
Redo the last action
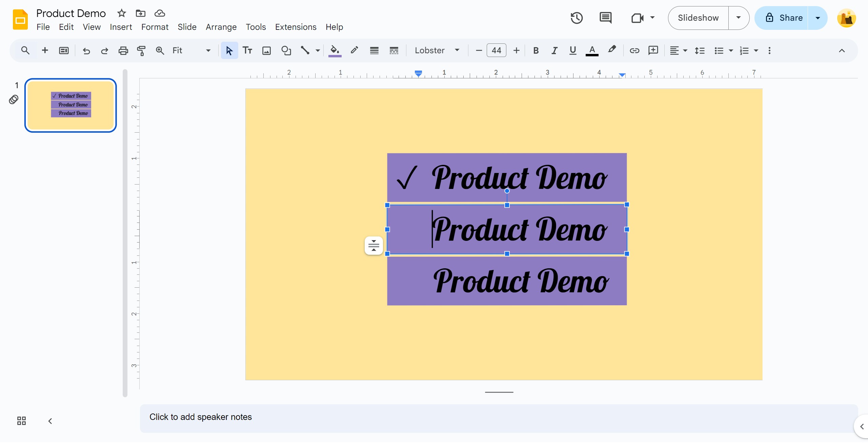[104, 51]
